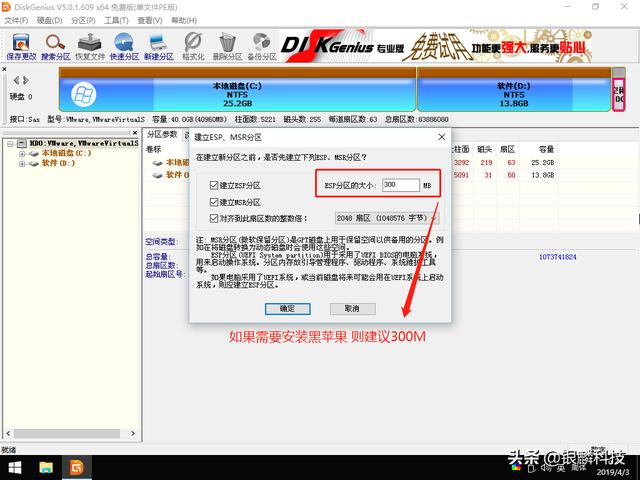Select 本地磁盘 (C:) in the disk tree
The height and width of the screenshot is (480, 640).
(67, 153)
